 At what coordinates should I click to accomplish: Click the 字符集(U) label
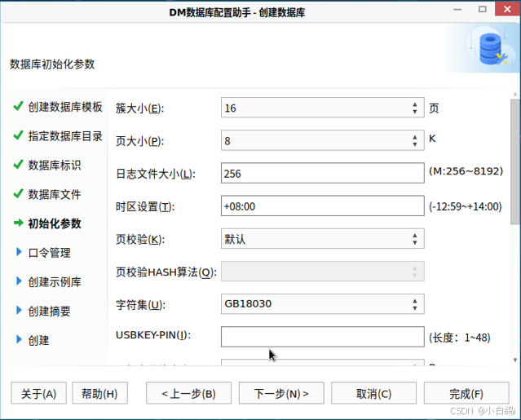click(140, 305)
